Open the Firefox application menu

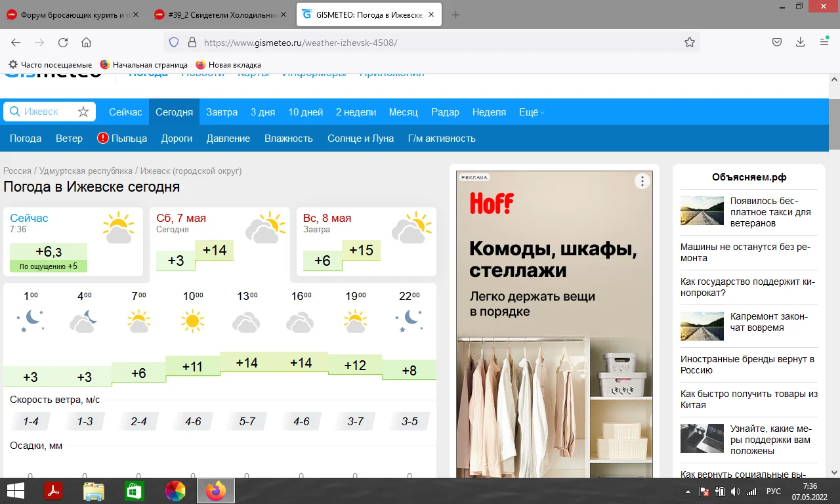point(824,41)
